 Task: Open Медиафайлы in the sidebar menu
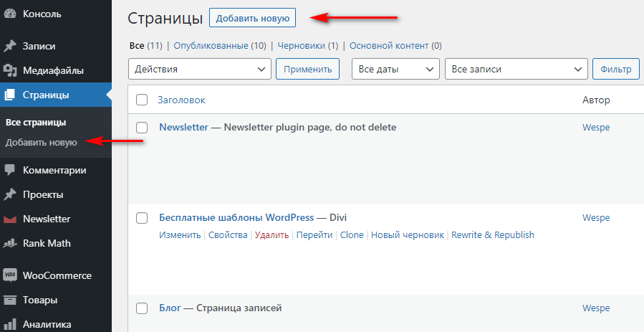tap(55, 70)
